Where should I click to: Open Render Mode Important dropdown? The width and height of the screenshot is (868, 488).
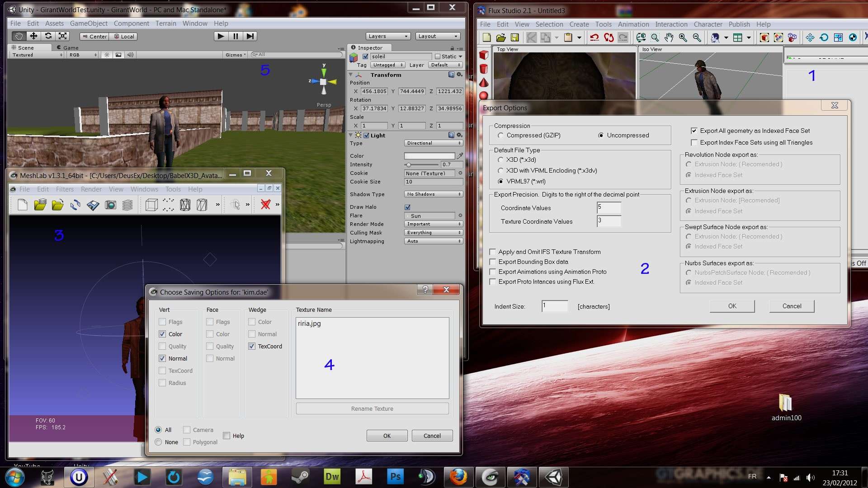[433, 224]
